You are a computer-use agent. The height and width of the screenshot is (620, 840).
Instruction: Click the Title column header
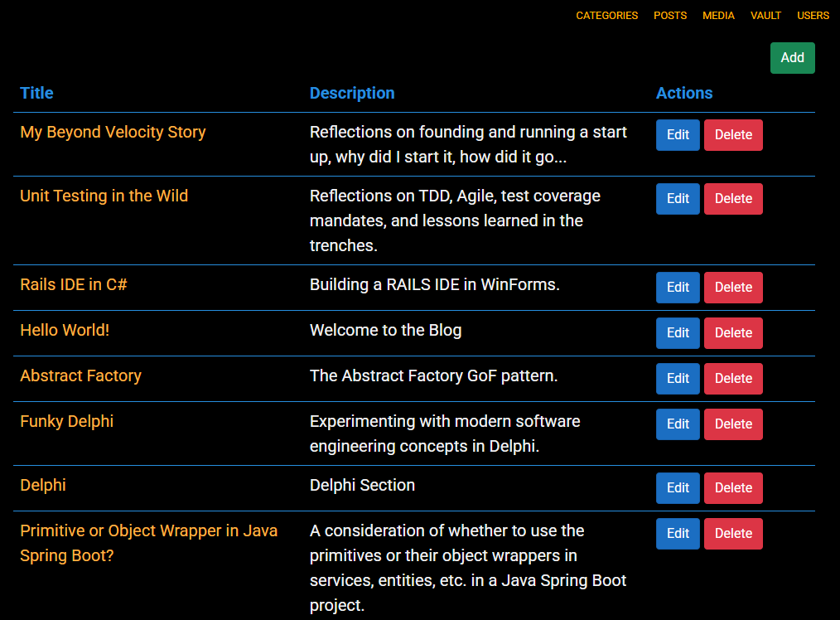click(37, 93)
